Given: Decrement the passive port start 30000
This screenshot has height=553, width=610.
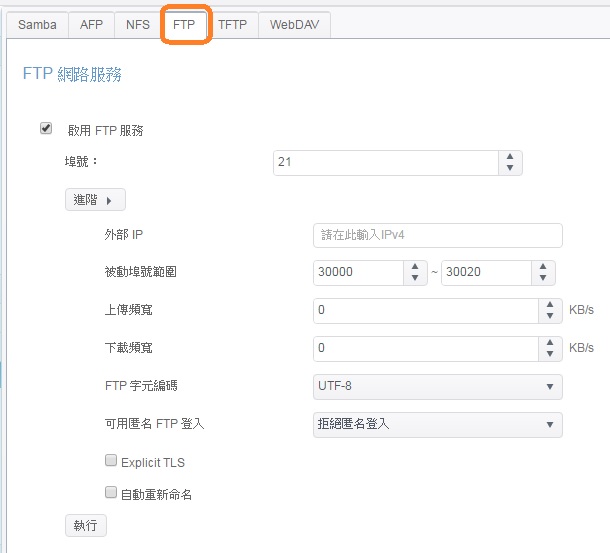Looking at the screenshot, I should click(415, 278).
